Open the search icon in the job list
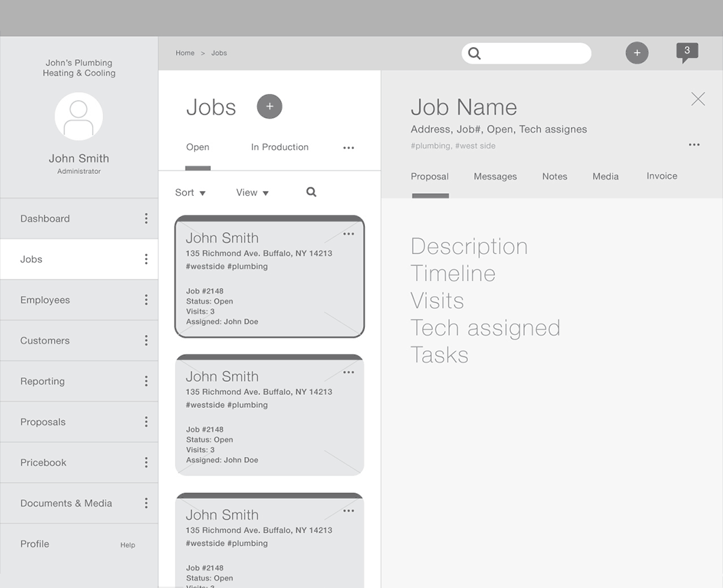 (311, 192)
